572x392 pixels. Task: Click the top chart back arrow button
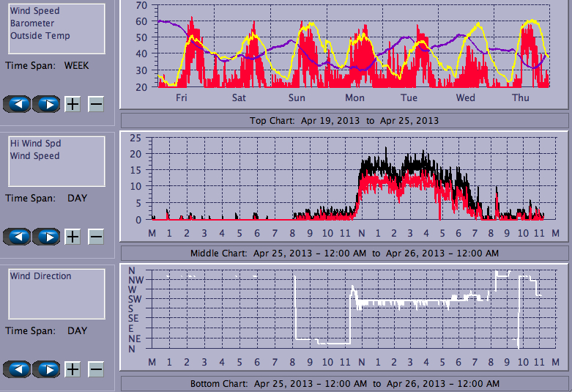[17, 104]
